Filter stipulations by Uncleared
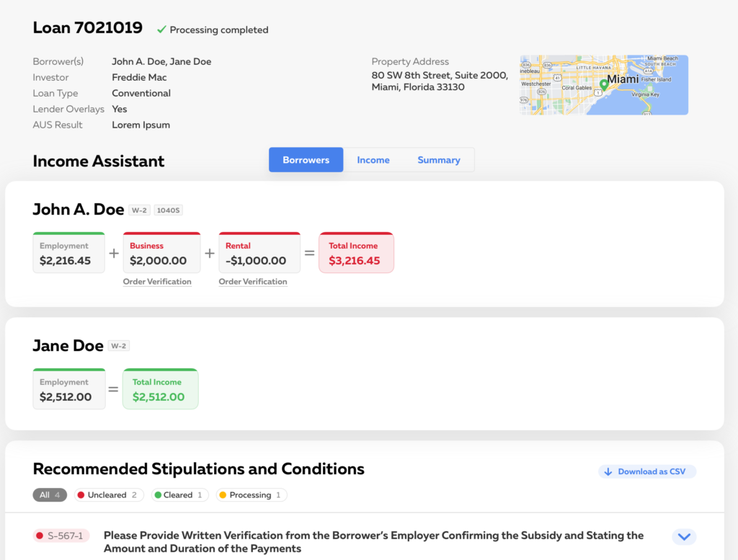Viewport: 738px width, 560px height. click(x=108, y=495)
